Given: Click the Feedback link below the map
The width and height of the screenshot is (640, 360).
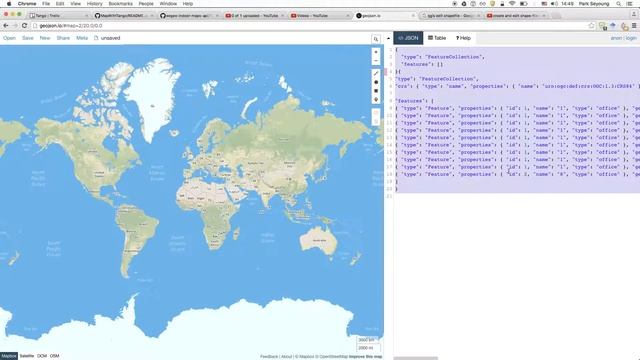Looking at the screenshot, I should tap(269, 356).
